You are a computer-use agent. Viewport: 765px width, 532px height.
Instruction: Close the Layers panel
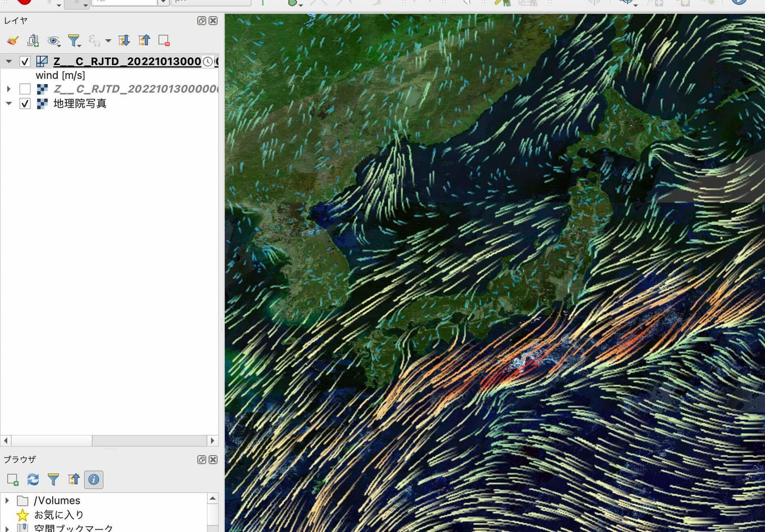pos(213,21)
